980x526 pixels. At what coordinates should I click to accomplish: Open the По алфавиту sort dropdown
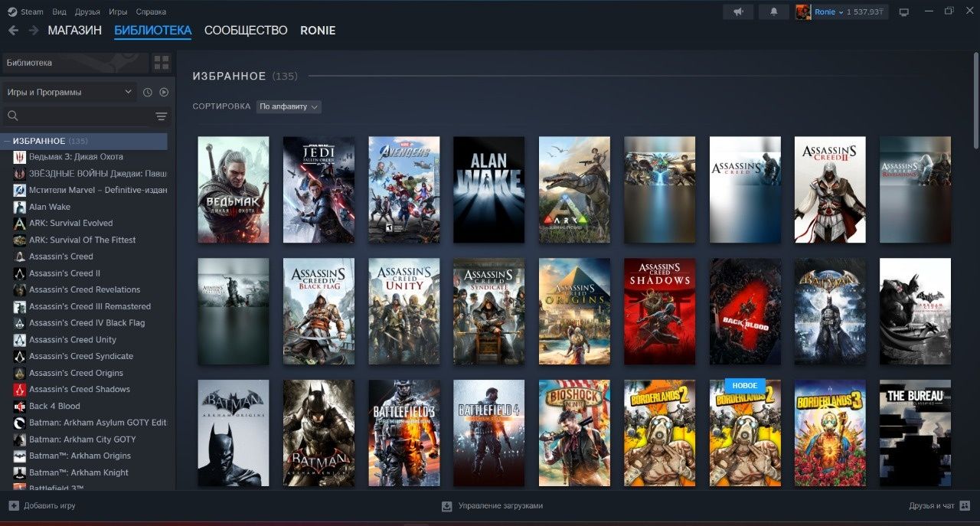(289, 107)
